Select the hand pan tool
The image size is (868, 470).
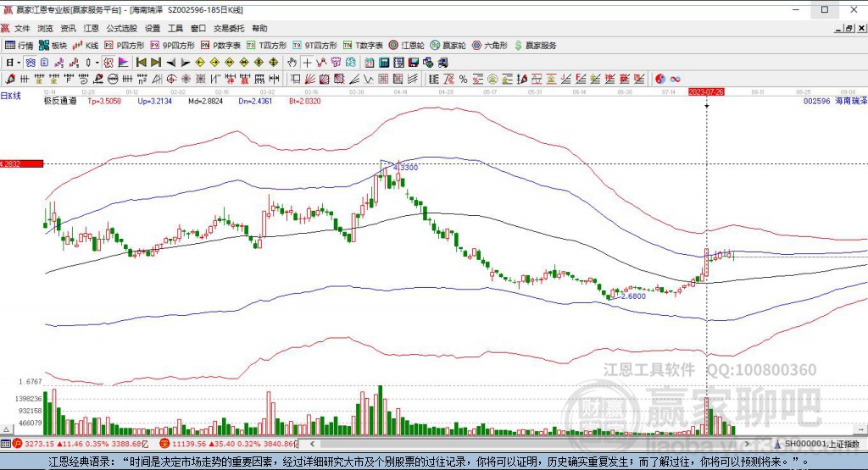click(292, 63)
